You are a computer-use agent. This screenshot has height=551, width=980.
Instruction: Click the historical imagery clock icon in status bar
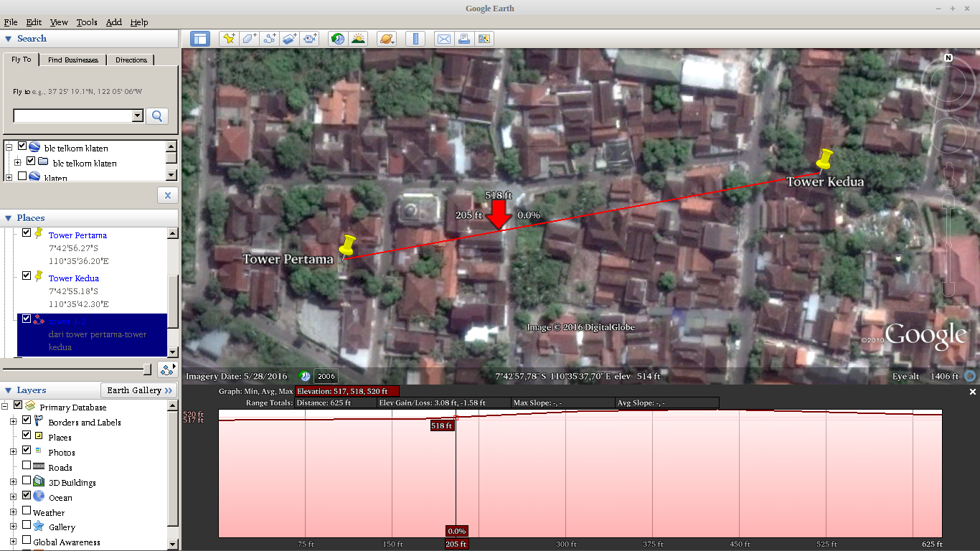(304, 376)
